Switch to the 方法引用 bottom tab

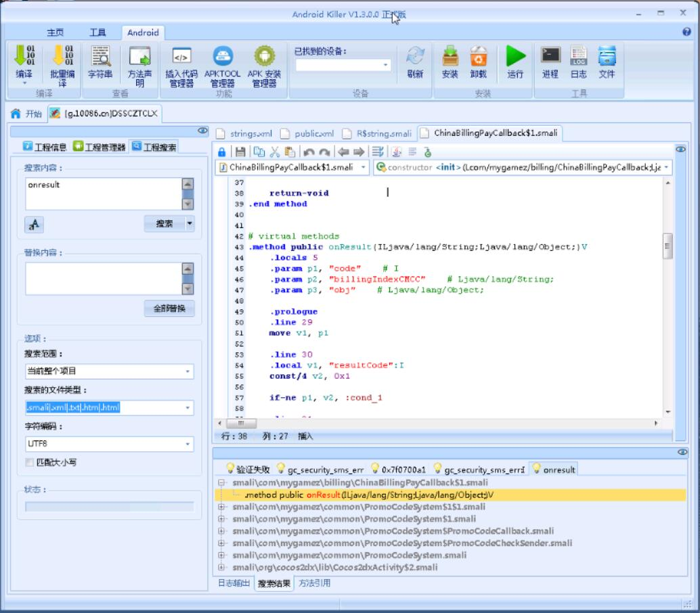(x=314, y=583)
